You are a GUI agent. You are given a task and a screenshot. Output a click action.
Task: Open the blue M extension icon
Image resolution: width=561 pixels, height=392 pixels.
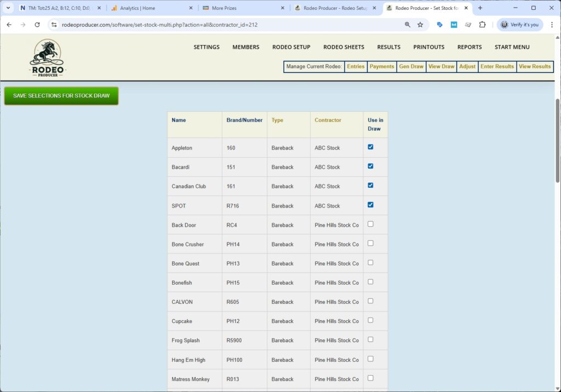(454, 25)
